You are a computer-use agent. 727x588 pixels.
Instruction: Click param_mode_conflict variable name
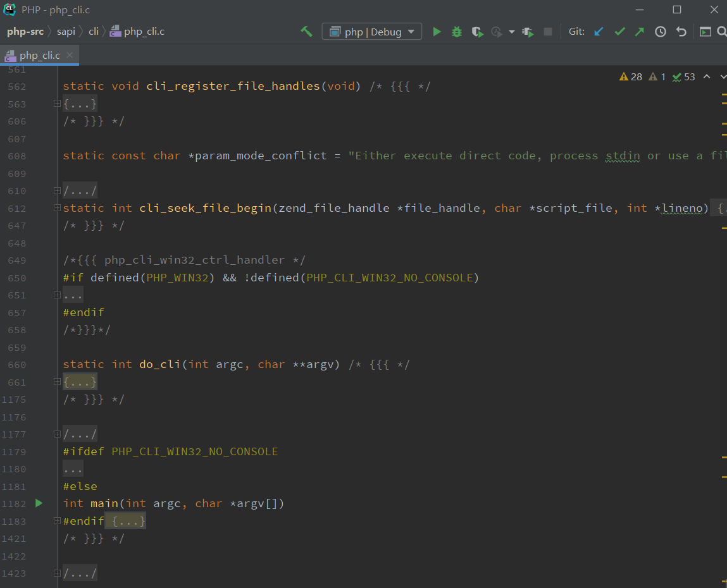coord(261,156)
